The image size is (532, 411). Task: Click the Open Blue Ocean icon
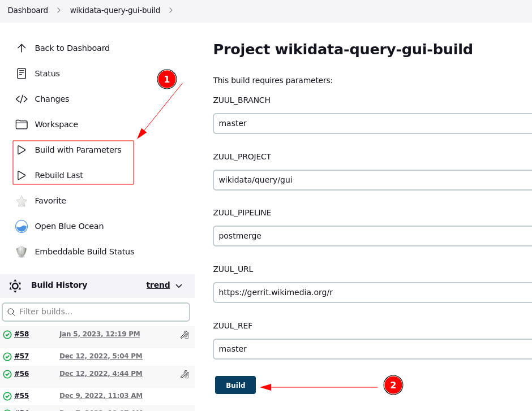tap(22, 226)
